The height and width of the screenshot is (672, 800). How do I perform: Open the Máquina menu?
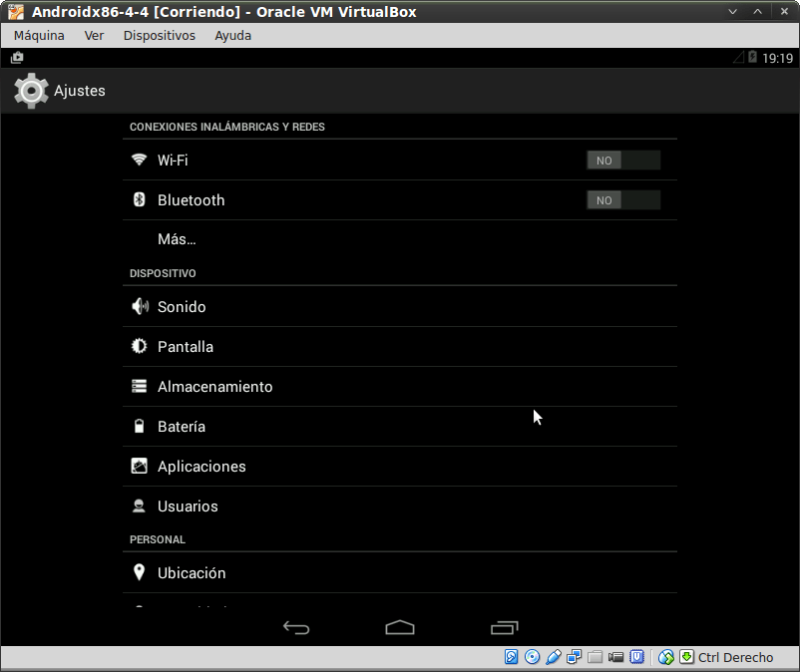point(38,35)
